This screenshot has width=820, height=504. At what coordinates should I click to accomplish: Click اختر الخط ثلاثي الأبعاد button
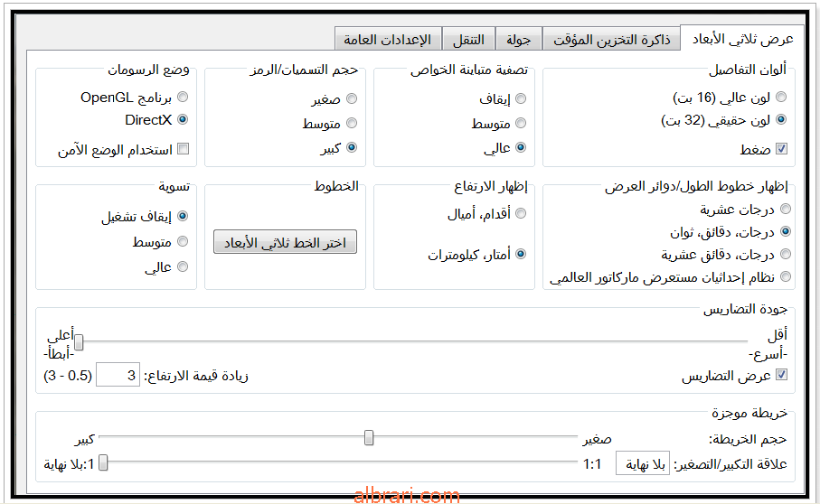[x=285, y=242]
